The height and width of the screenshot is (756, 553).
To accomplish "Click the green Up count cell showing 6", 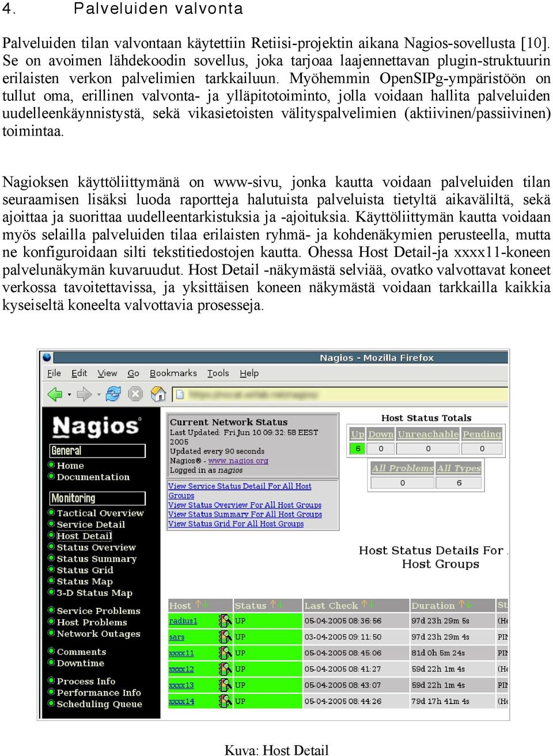I will click(357, 448).
